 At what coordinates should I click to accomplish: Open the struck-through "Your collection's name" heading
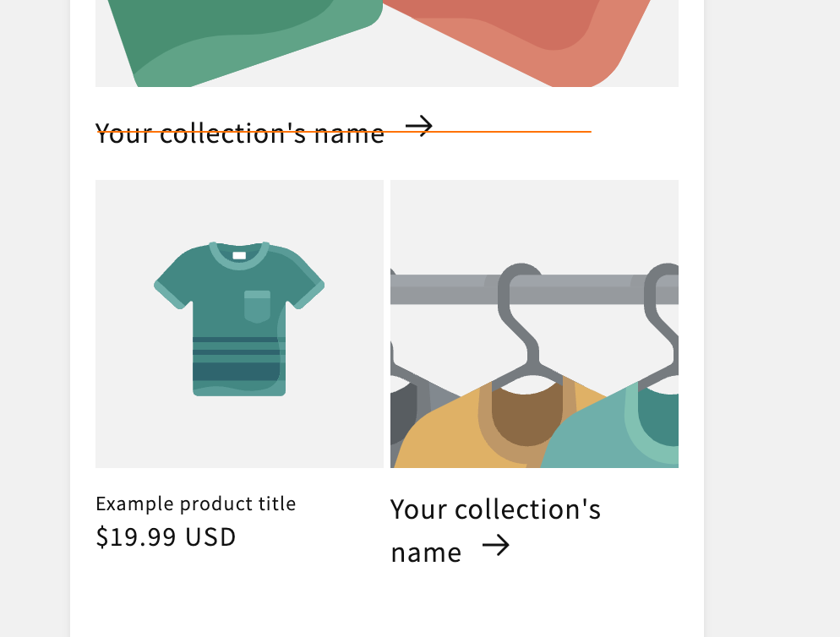click(x=240, y=133)
